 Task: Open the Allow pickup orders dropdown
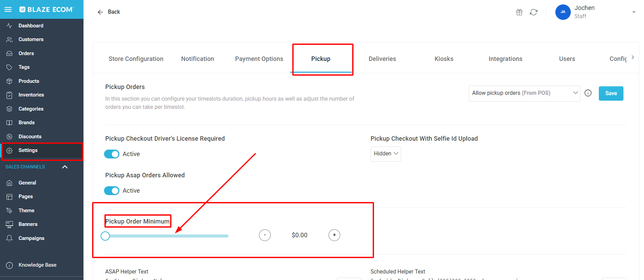click(x=524, y=93)
